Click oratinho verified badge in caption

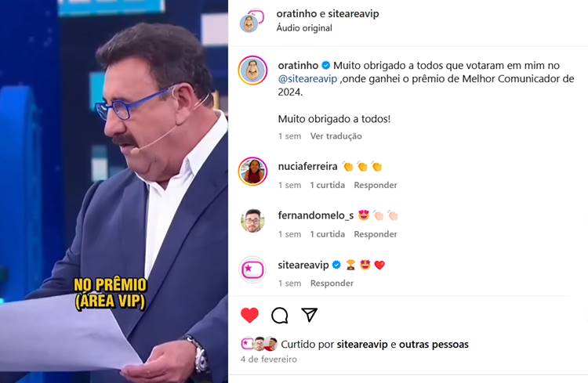(x=326, y=66)
